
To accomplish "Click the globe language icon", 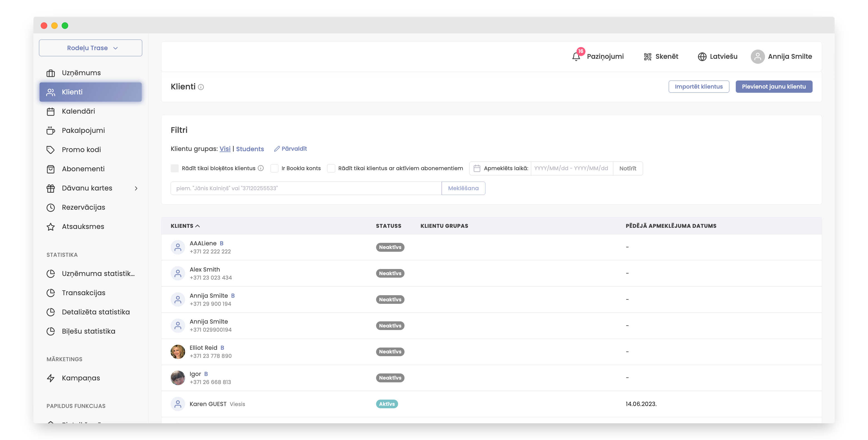I will coord(702,57).
